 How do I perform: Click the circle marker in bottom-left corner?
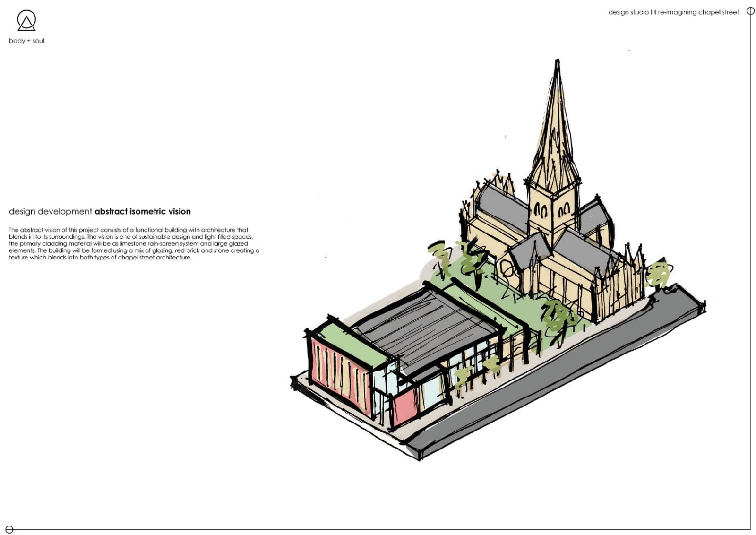pyautogui.click(x=9, y=530)
